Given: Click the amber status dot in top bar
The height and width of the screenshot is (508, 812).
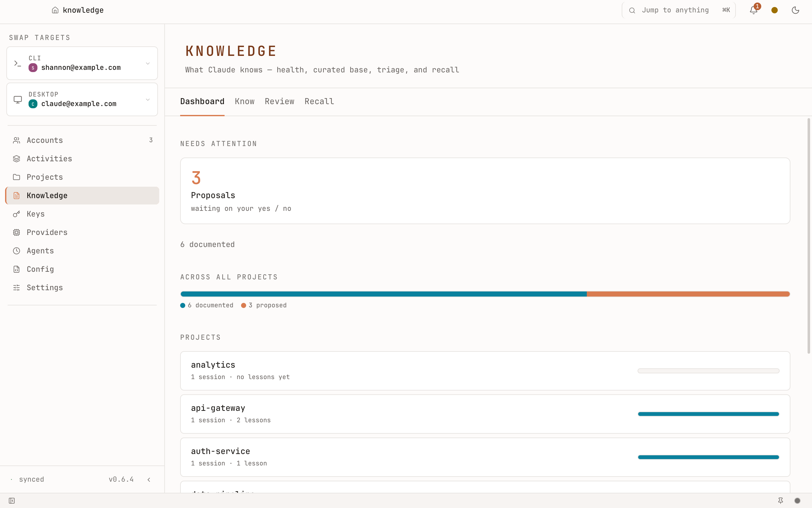Looking at the screenshot, I should click(x=775, y=10).
